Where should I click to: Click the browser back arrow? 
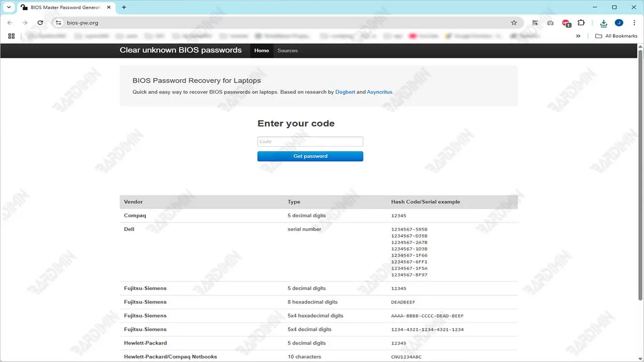pyautogui.click(x=10, y=23)
